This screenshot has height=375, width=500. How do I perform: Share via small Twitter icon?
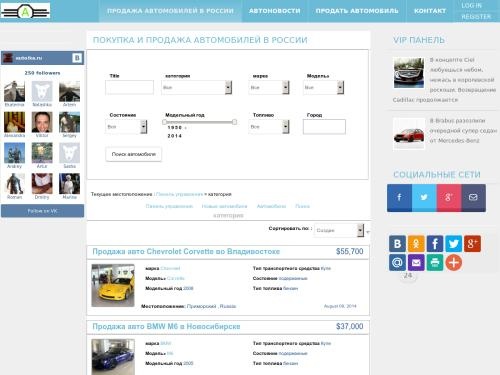click(454, 244)
